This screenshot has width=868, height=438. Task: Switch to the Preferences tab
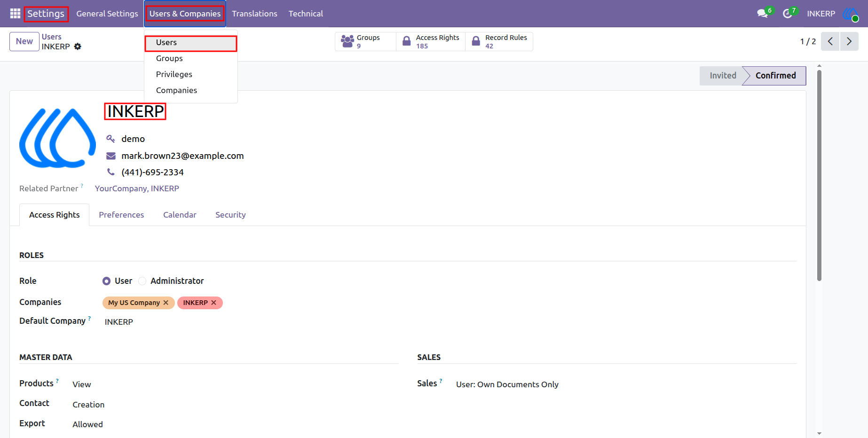coord(121,215)
